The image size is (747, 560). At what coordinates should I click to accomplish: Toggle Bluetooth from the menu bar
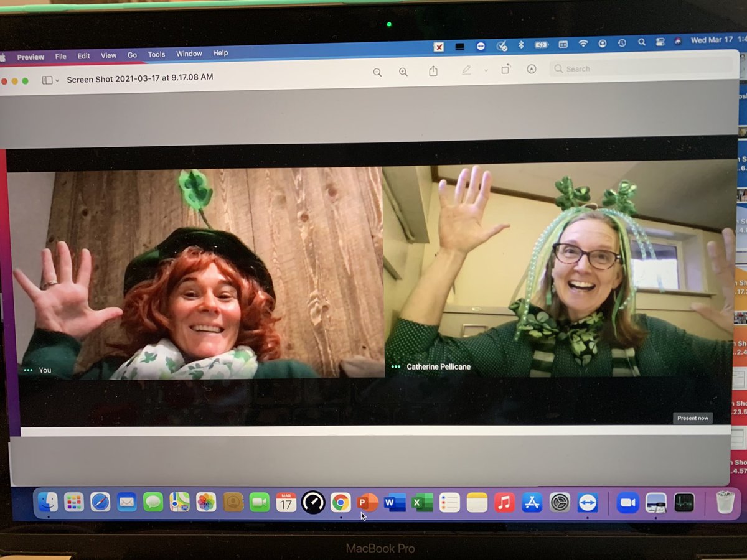520,44
